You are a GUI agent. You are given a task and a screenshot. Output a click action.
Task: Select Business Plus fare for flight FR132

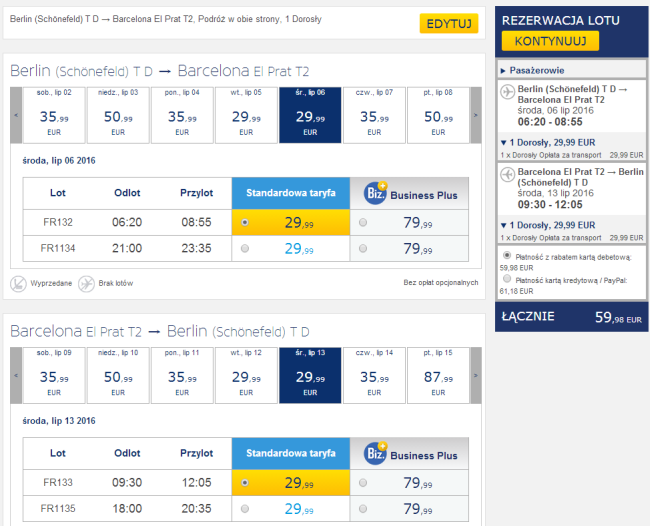(x=363, y=223)
